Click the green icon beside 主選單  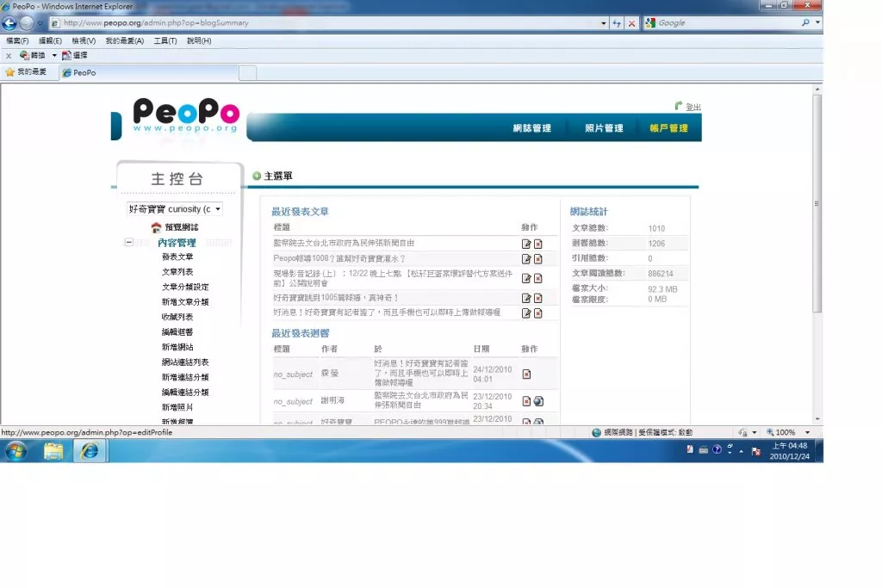[257, 176]
